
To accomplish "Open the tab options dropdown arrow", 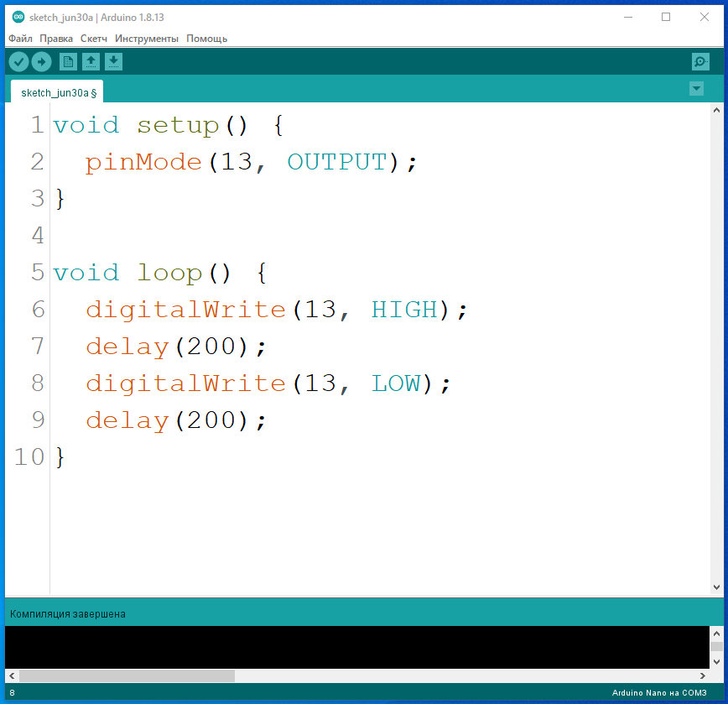I will [x=695, y=88].
